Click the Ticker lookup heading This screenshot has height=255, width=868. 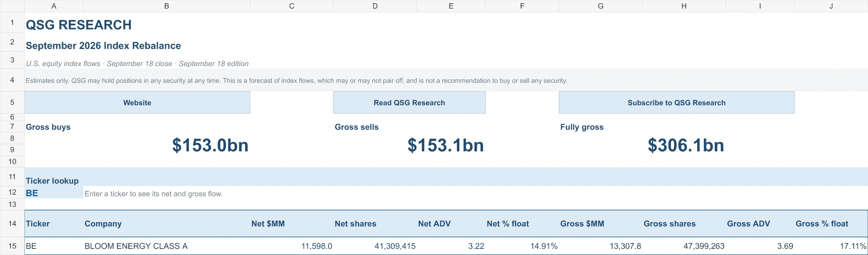click(52, 181)
